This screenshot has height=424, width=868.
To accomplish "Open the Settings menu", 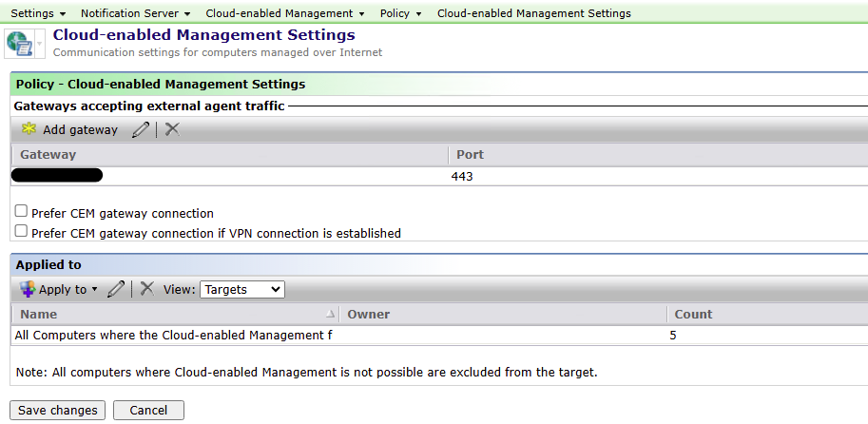I will (x=38, y=13).
